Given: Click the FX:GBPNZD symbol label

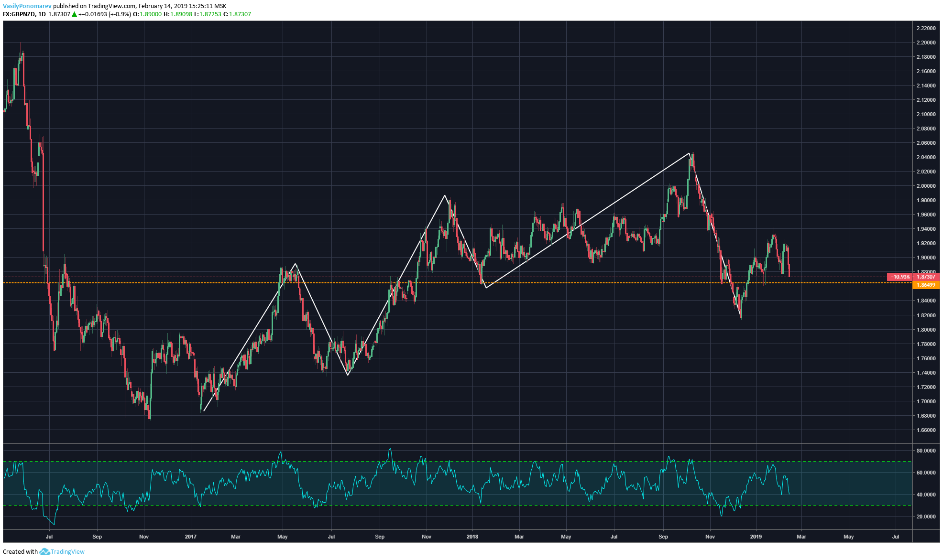Looking at the screenshot, I should tap(19, 14).
